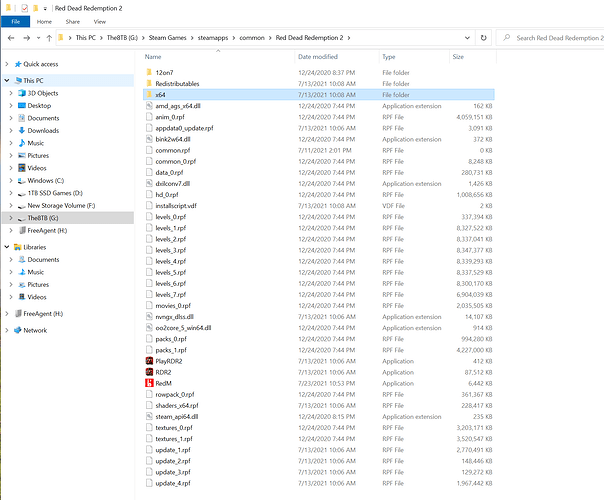The width and height of the screenshot is (604, 500).
Task: Select the Music note icon under This PC
Action: (x=22, y=143)
